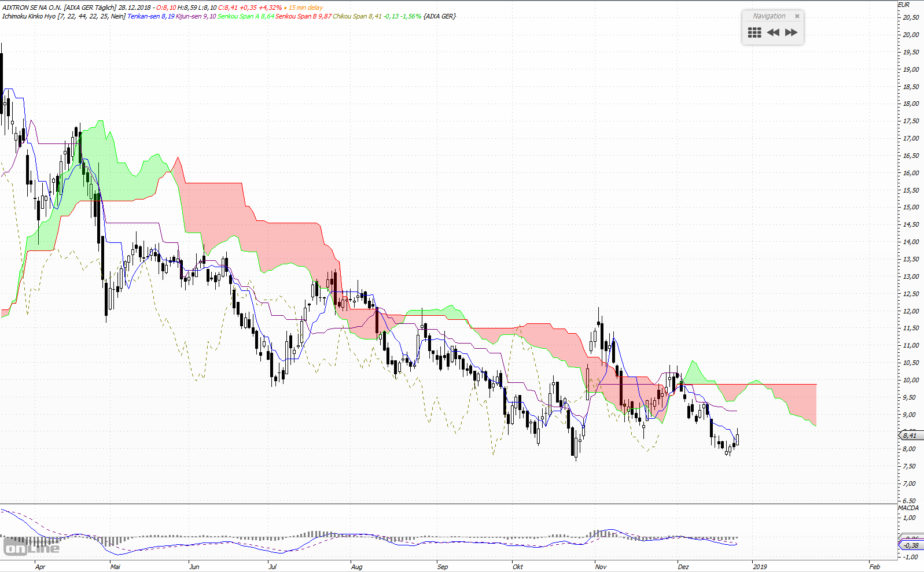
Task: Click the Apr label on the time axis
Action: [x=40, y=567]
